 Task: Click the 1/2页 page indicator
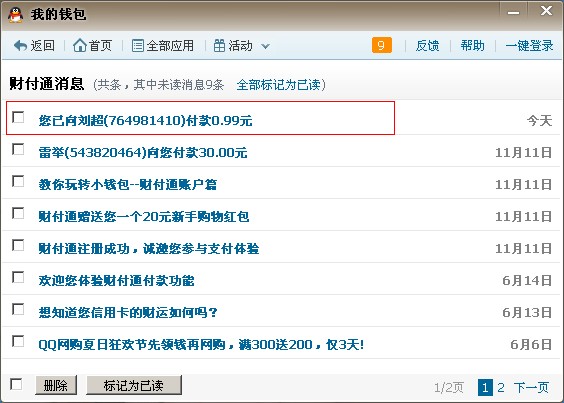click(x=449, y=388)
